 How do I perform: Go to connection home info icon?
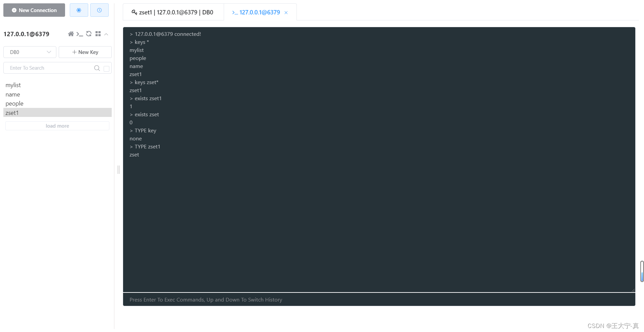pos(71,34)
